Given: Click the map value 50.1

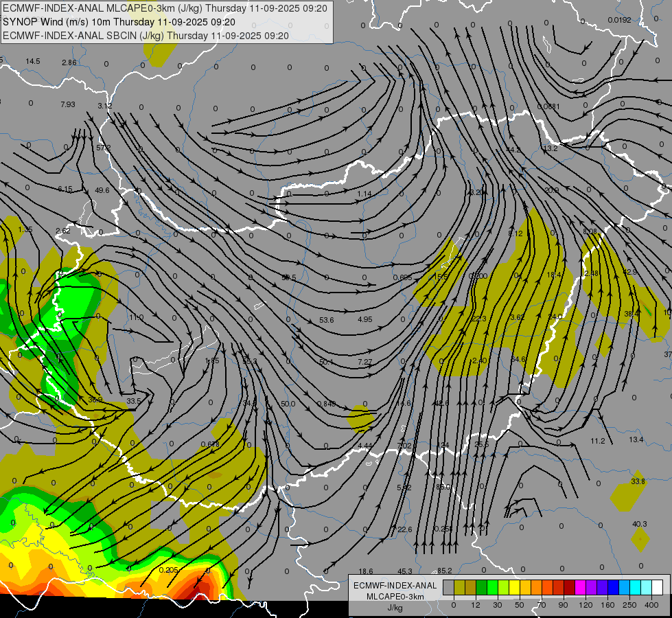Looking at the screenshot, I should click(327, 362).
